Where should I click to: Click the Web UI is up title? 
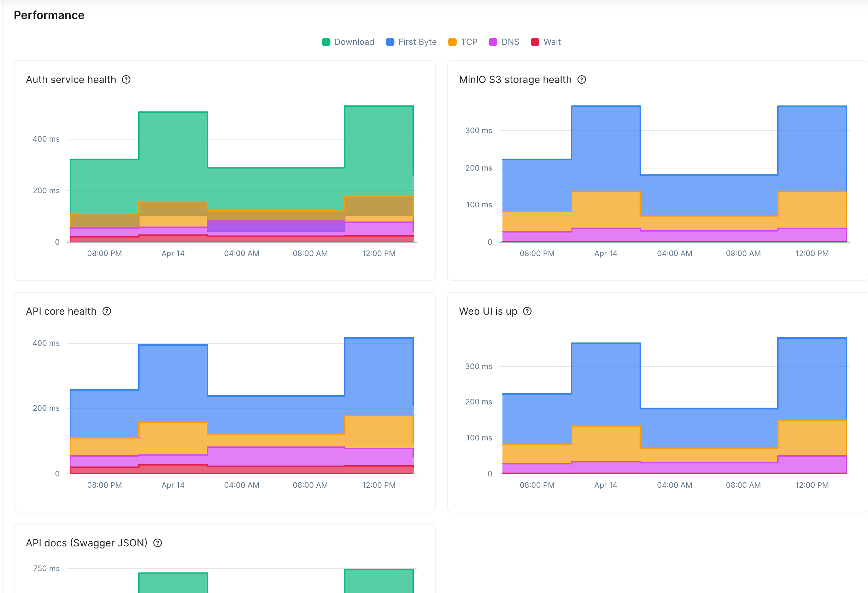(488, 311)
